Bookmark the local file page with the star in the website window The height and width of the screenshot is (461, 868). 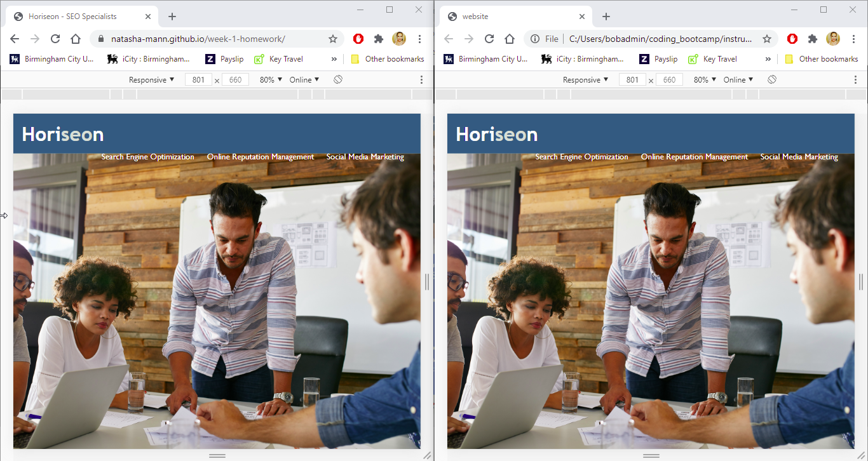pyautogui.click(x=767, y=39)
